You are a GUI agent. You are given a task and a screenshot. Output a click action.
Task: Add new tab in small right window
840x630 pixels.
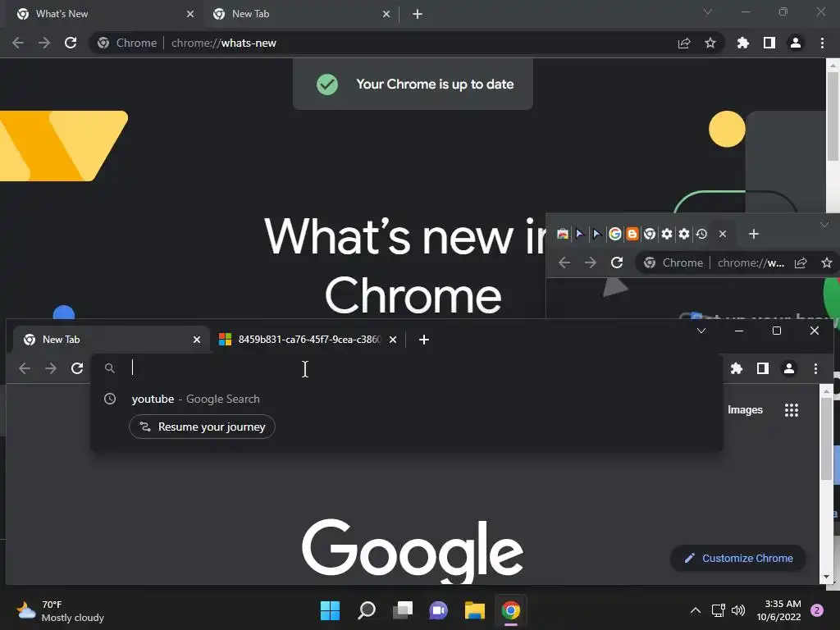(754, 234)
